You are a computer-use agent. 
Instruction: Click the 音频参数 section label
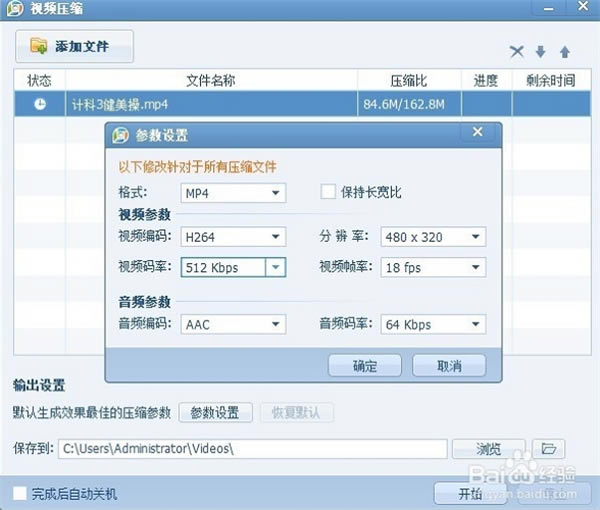coord(145,302)
